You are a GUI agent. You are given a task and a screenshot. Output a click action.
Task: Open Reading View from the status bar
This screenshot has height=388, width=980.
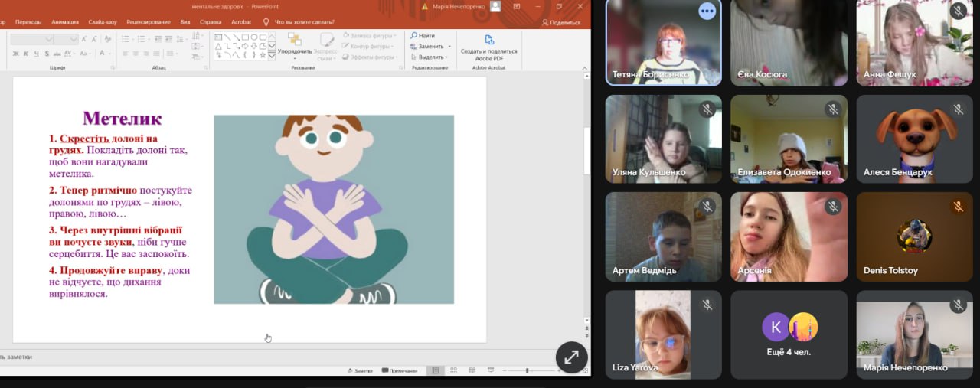click(x=471, y=370)
